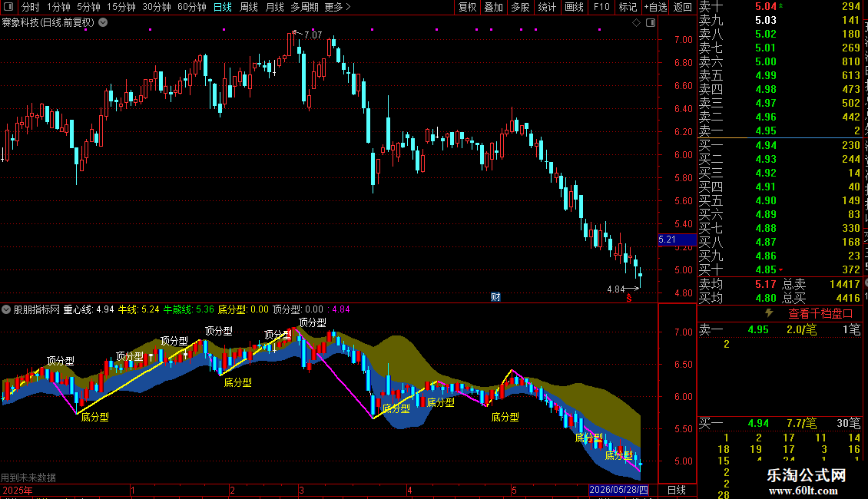Click the 2025年 year label on the timeline
Viewport: 868px width, 499px height.
click(x=18, y=490)
